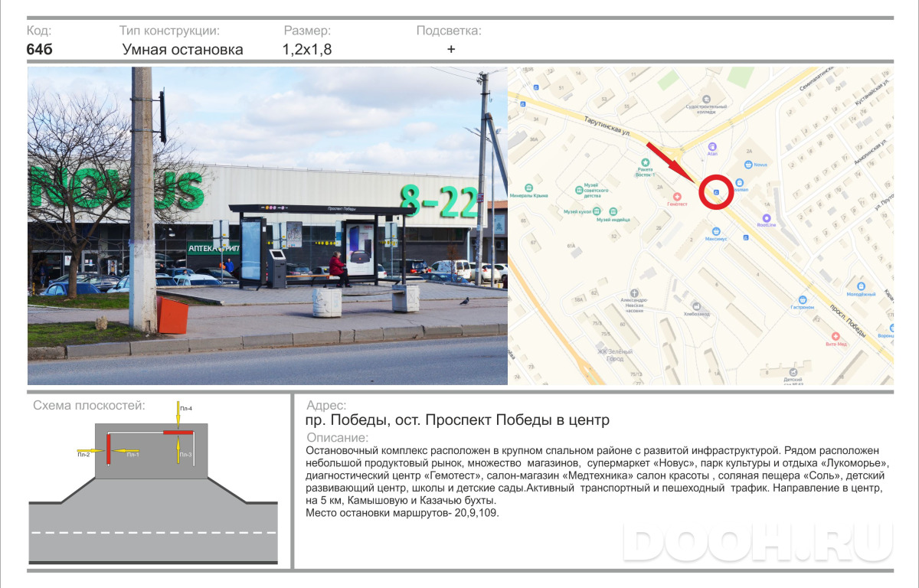Click the Пл-2 label in the scheme
This screenshot has height=588, width=919.
click(x=83, y=455)
